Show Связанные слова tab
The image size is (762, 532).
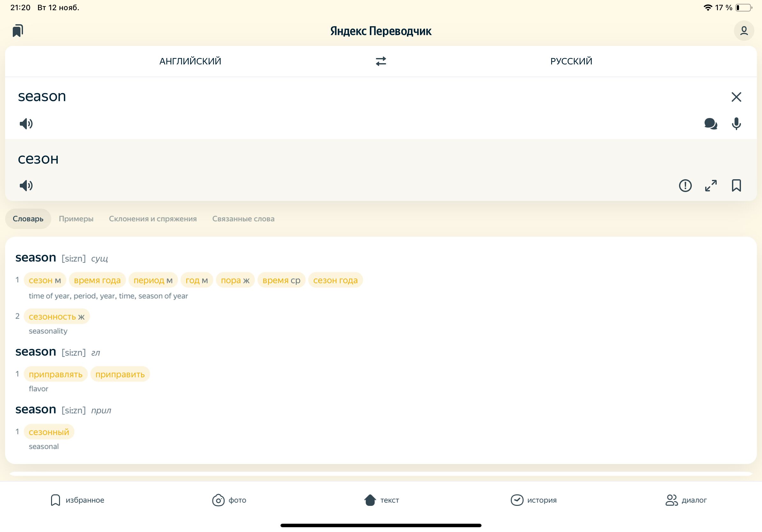click(243, 218)
